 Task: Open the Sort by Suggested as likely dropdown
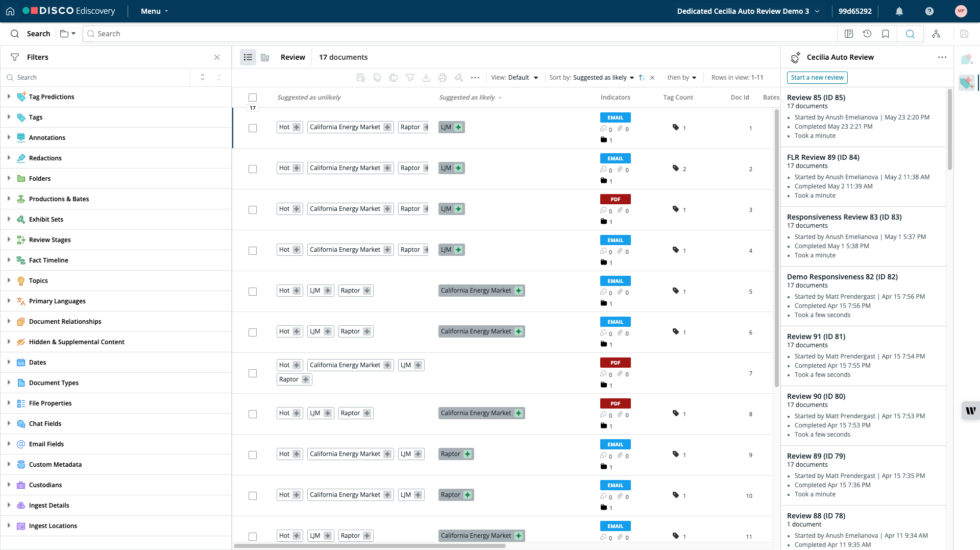(592, 78)
